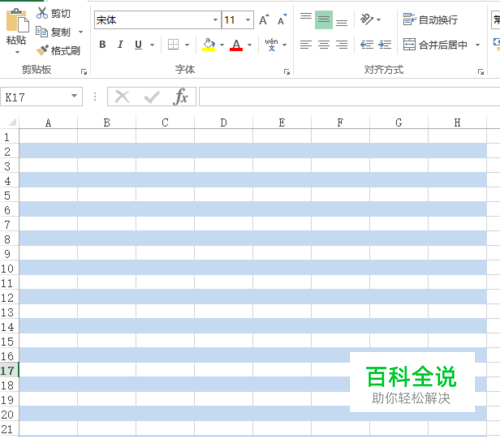This screenshot has height=437, width=500.
Task: Open the font color dropdown arrow
Action: (x=249, y=45)
